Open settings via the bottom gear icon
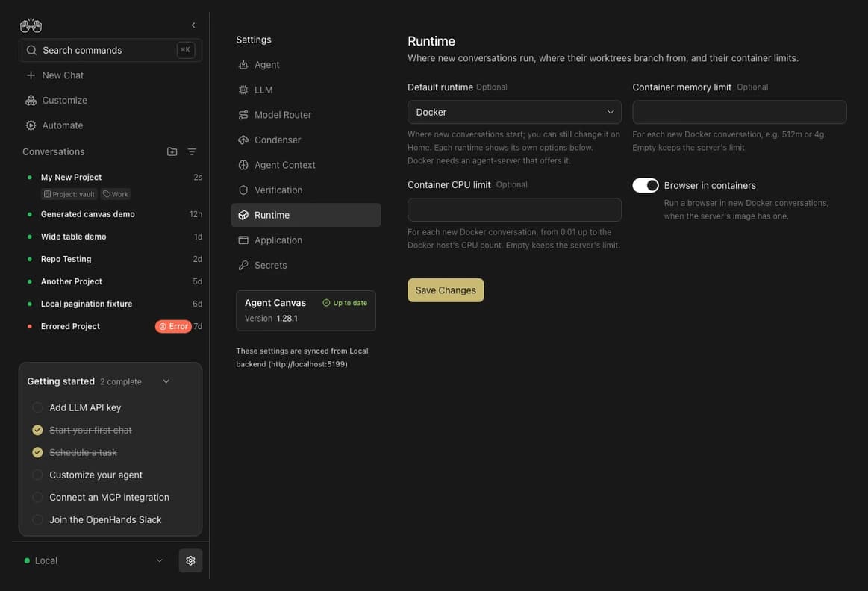 [190, 560]
